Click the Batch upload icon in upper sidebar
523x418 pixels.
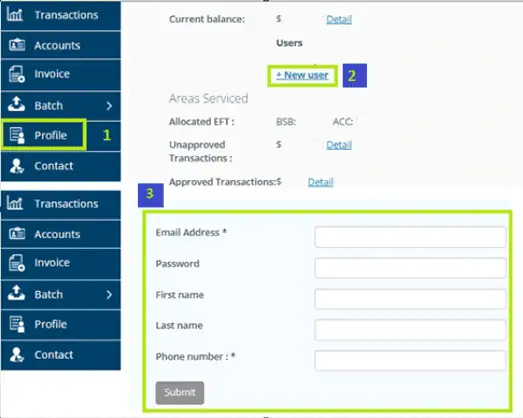(x=16, y=104)
